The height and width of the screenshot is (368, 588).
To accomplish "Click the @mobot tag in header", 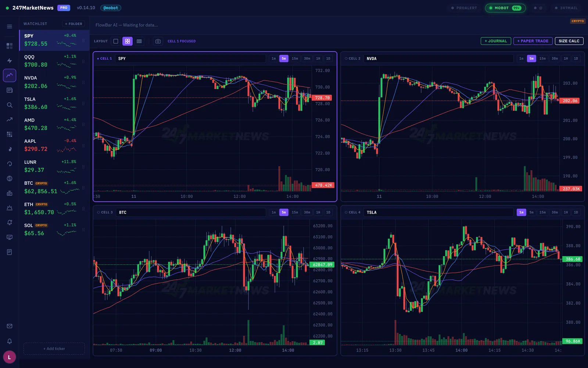I will point(111,8).
